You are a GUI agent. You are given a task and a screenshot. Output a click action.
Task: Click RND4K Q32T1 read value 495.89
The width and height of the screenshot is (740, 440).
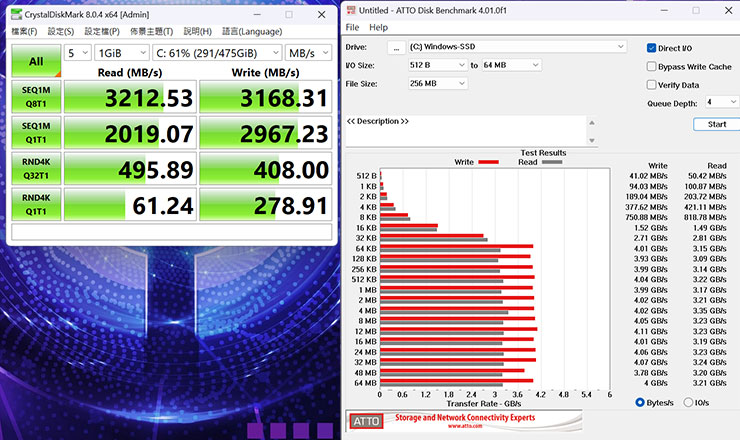click(130, 169)
